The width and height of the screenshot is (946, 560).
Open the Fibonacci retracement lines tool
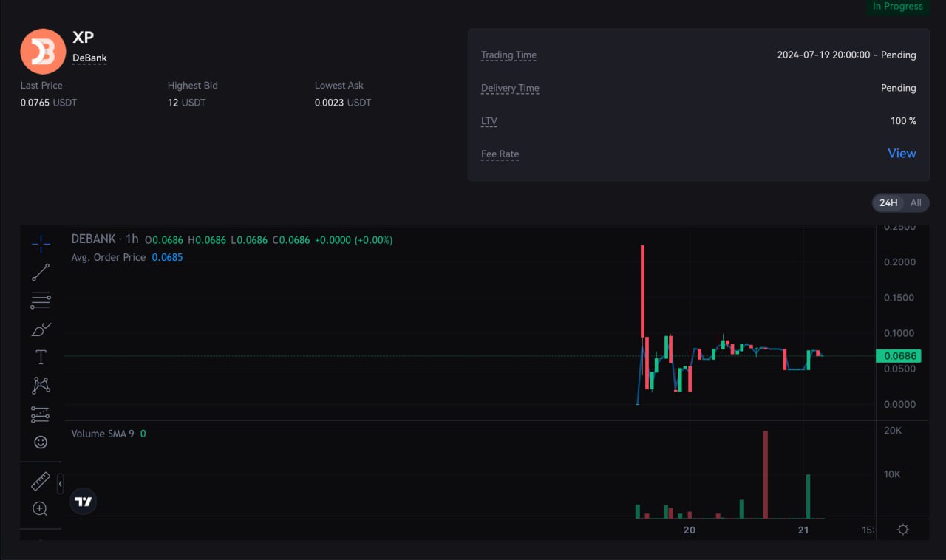point(41,301)
